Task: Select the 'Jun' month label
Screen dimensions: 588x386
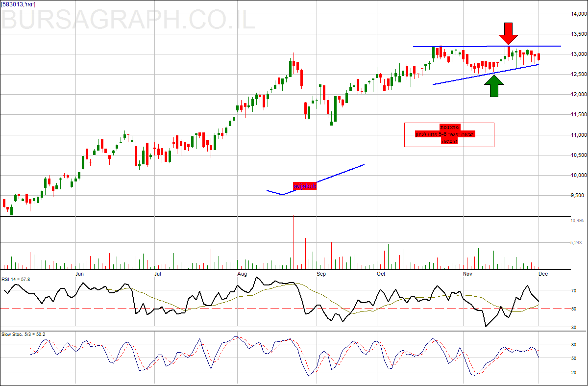Action: (80, 273)
